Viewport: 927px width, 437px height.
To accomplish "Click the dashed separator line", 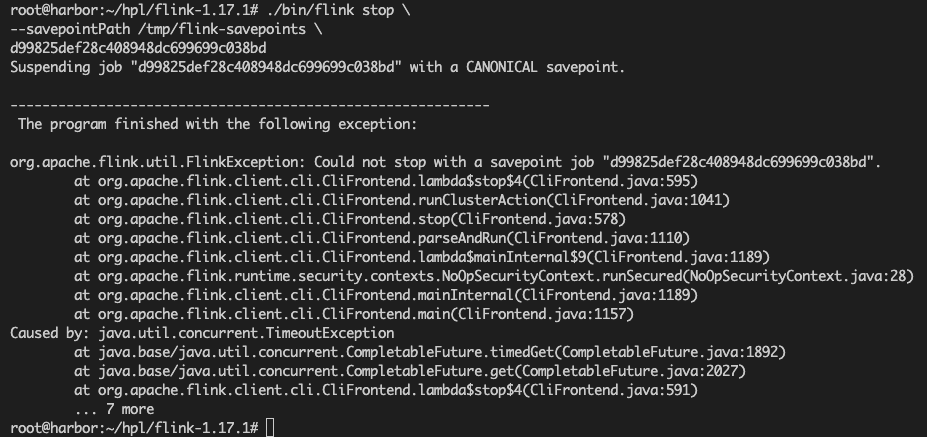I will [250, 105].
